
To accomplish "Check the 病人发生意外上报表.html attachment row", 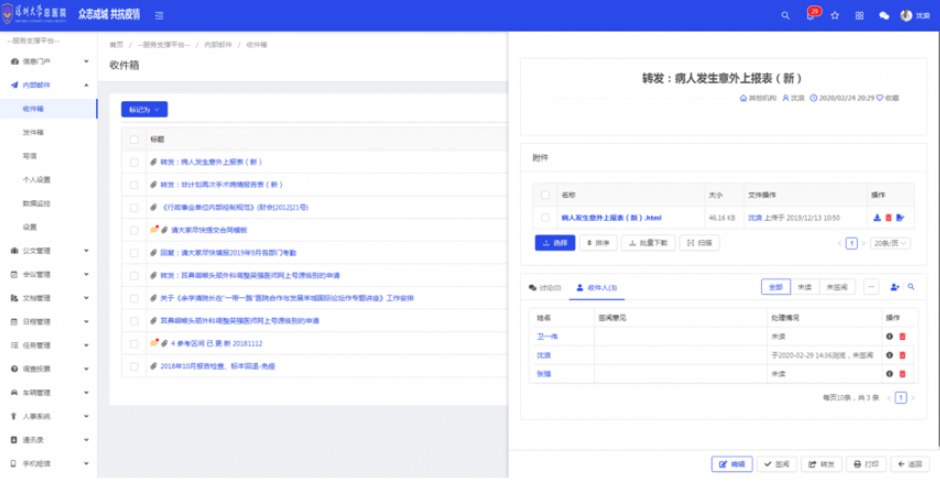I will [545, 218].
